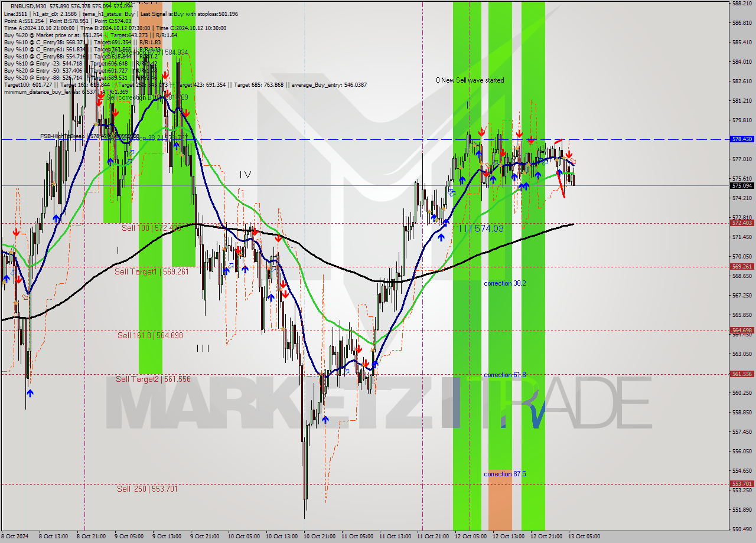The width and height of the screenshot is (756, 543).
Task: Select the 'Sell Target2 | 561.556' label
Action: pos(153,379)
